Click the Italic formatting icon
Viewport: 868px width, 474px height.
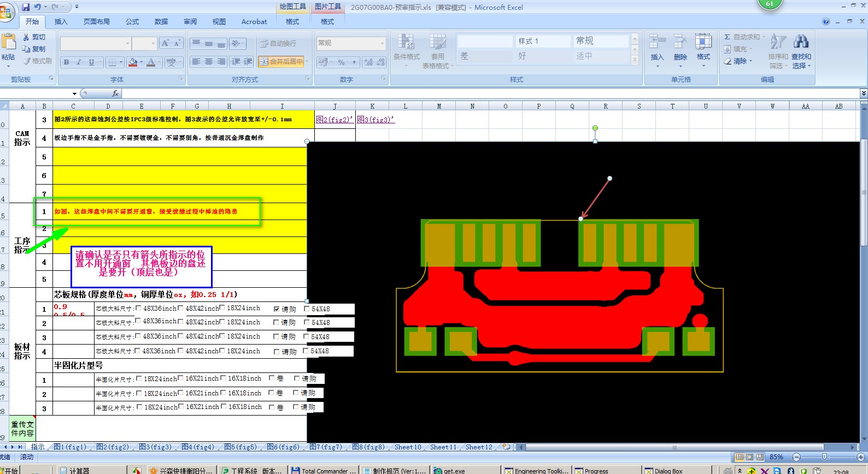(79, 62)
